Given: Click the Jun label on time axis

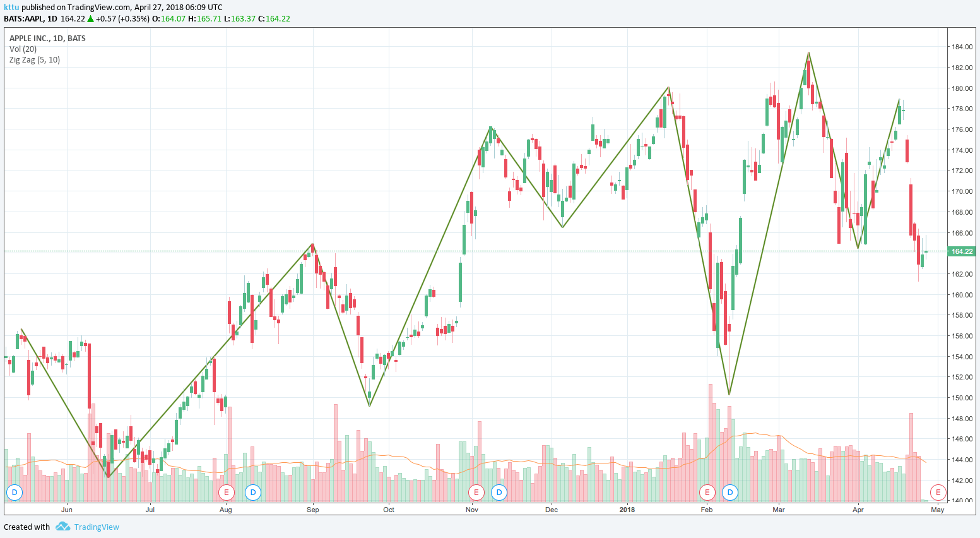Looking at the screenshot, I should pyautogui.click(x=67, y=510).
